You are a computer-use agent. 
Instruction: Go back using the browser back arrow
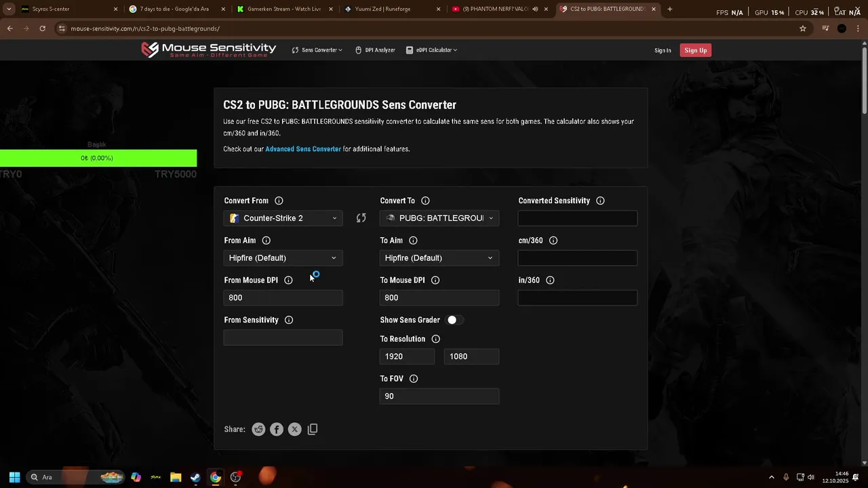point(9,28)
